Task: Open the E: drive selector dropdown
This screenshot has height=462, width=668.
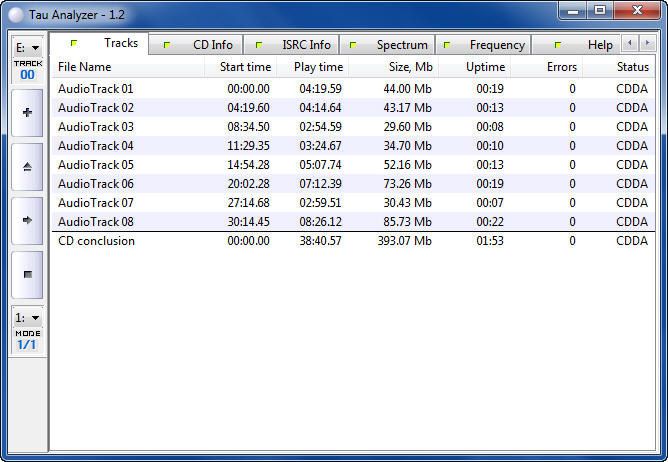Action: (27, 47)
